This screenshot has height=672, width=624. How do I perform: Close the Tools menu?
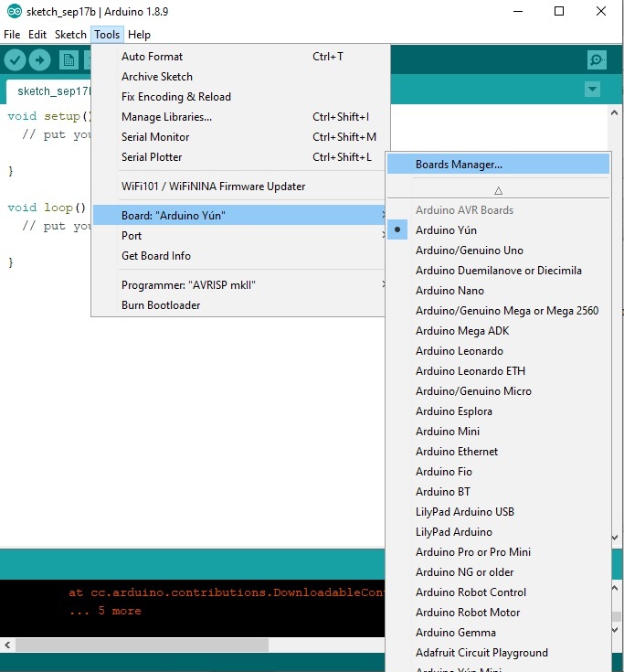(107, 35)
